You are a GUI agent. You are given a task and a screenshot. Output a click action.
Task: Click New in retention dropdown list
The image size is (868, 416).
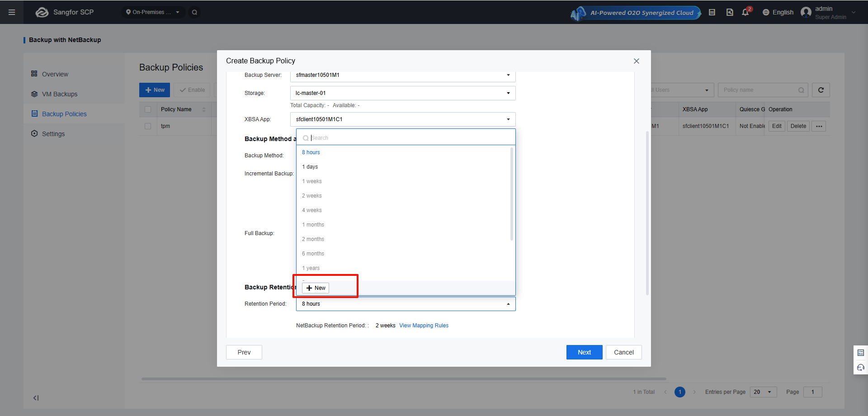[316, 288]
